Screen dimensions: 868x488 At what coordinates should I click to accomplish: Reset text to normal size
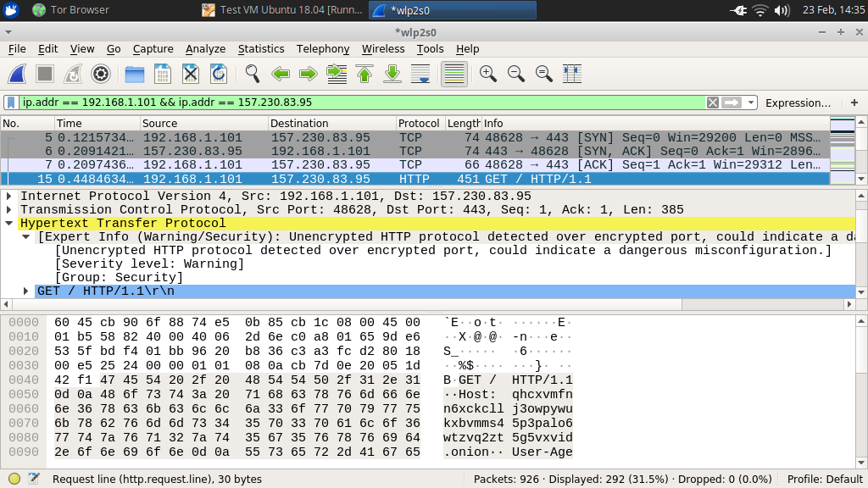click(x=543, y=74)
